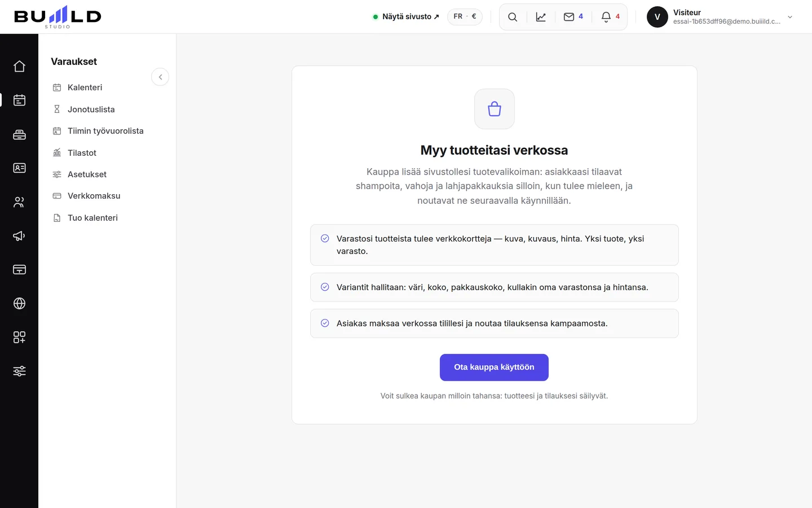
Task: Expand the Visiteur account dropdown
Action: [x=790, y=17]
